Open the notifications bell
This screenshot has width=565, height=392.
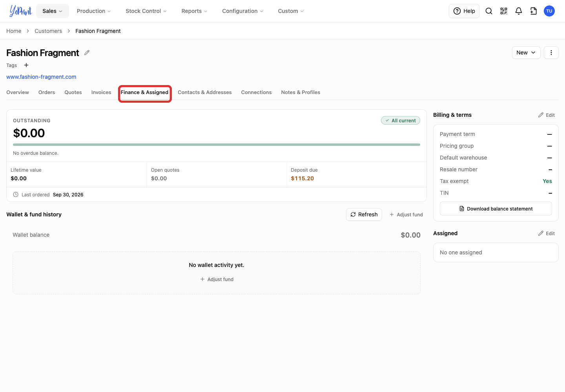pyautogui.click(x=519, y=11)
